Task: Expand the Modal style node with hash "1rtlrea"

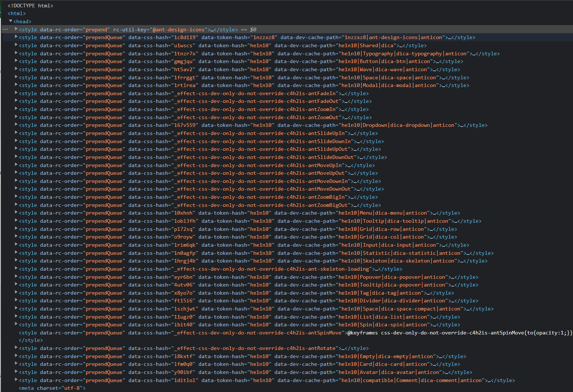Action: (16, 85)
